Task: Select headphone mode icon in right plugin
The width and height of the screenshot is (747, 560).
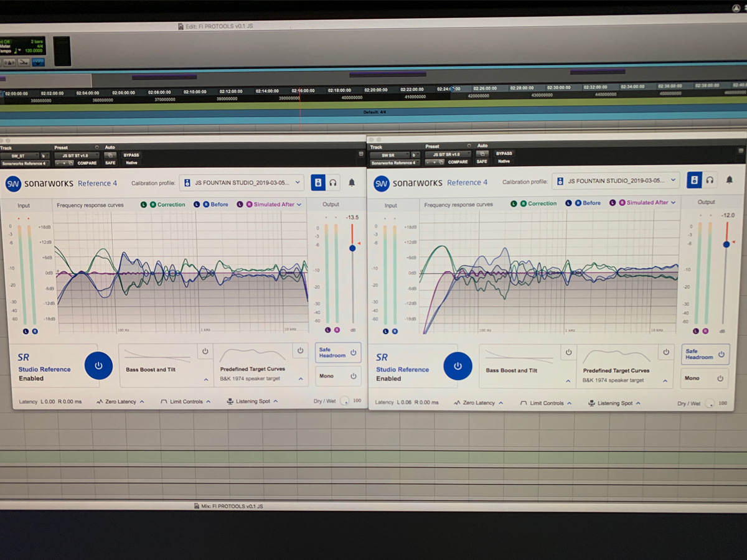Action: click(710, 180)
